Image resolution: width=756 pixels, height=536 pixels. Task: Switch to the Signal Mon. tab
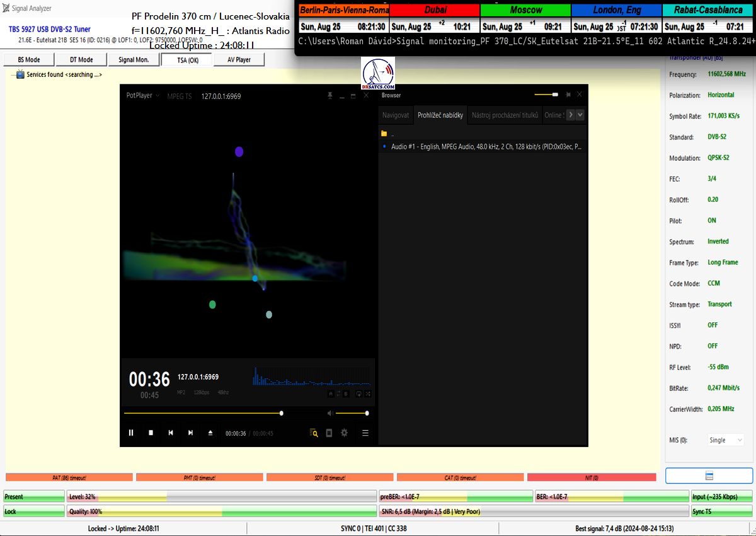click(133, 60)
